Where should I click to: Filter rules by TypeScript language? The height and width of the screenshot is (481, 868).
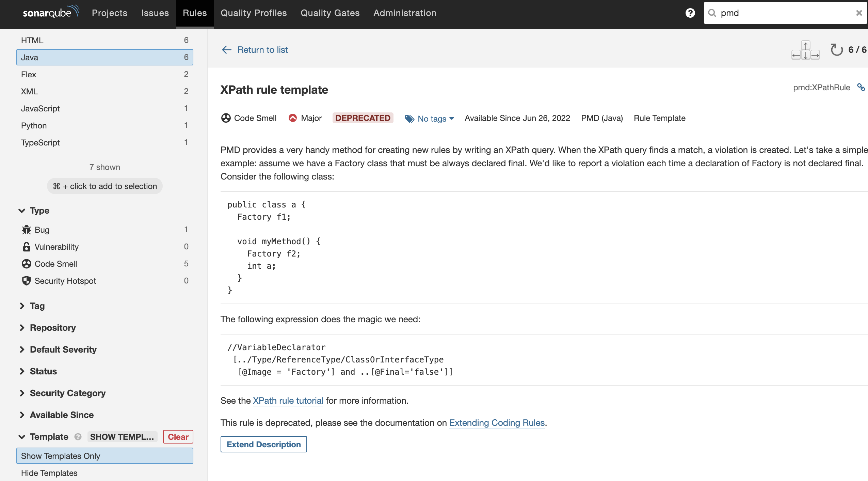pyautogui.click(x=105, y=142)
